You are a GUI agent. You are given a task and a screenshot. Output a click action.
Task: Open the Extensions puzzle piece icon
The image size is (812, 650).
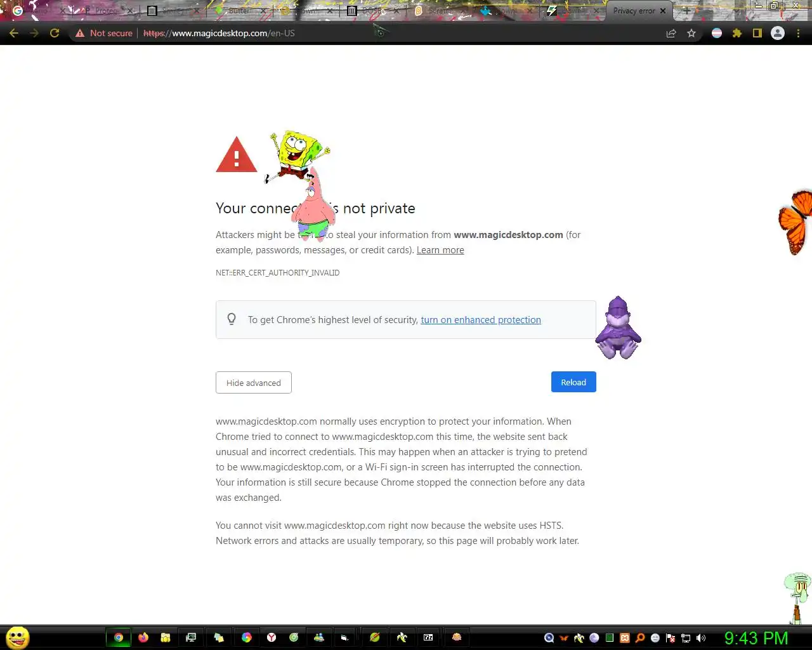[737, 33]
